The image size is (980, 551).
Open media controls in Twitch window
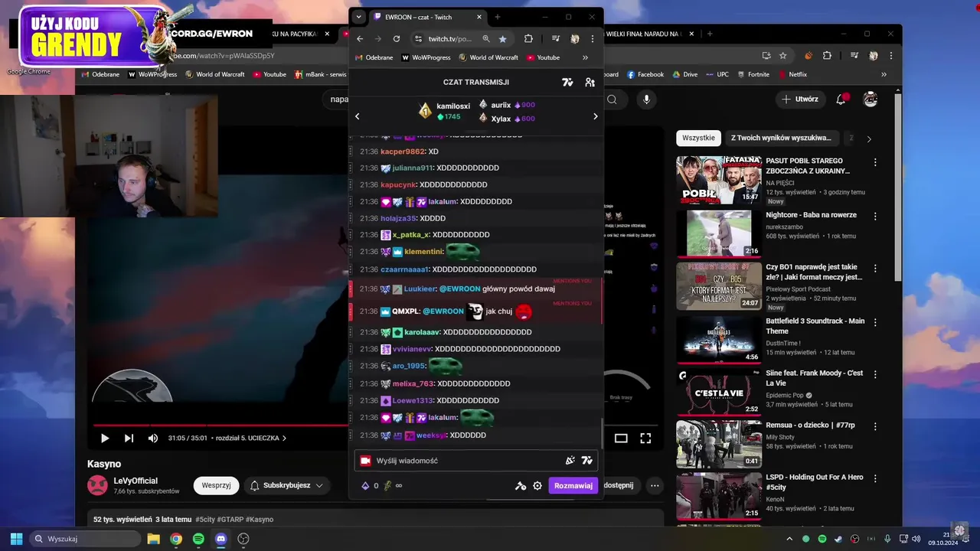click(x=556, y=39)
